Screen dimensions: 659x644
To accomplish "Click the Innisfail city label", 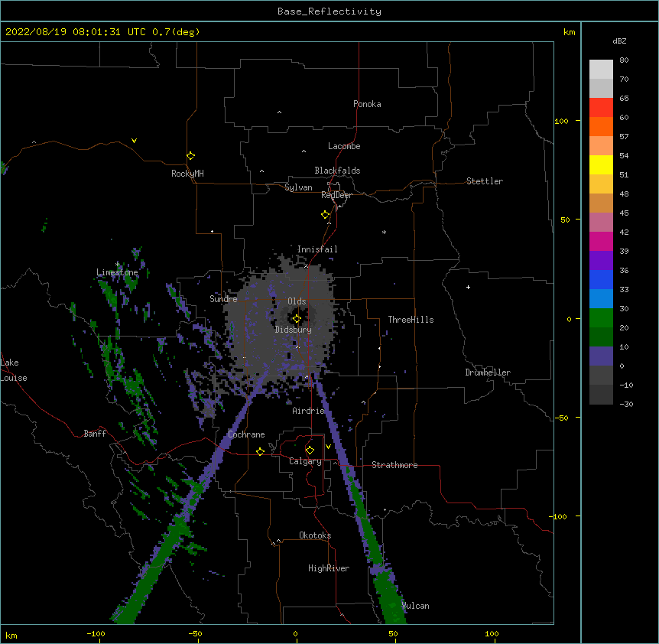I will click(x=317, y=249).
